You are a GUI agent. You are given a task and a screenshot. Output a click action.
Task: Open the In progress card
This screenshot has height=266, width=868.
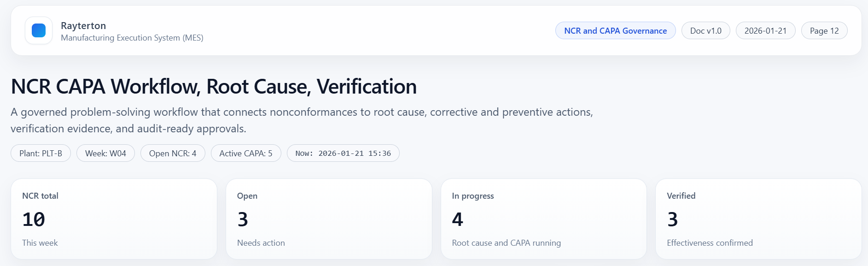tap(543, 219)
